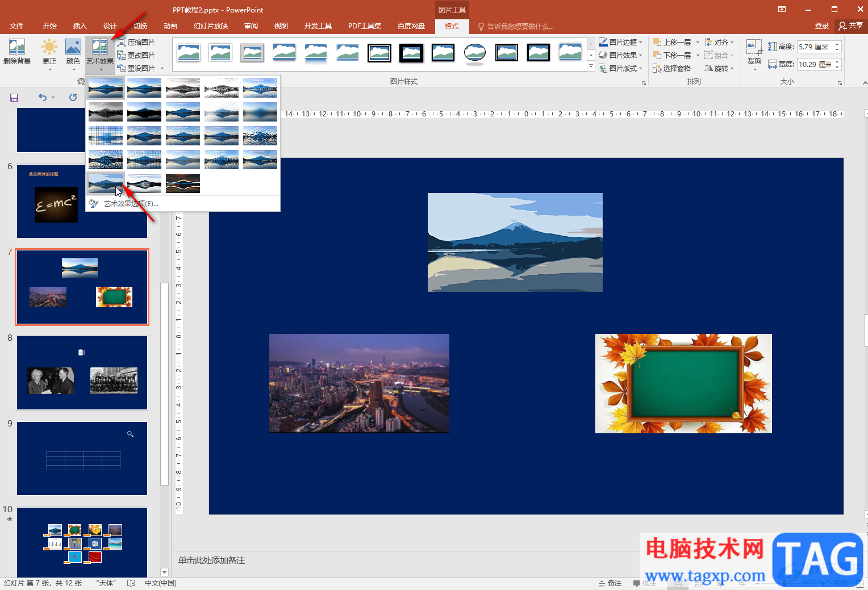Screen dimensions: 868x590
Task: Open Ribbon Display Options icon
Action: 782,9
